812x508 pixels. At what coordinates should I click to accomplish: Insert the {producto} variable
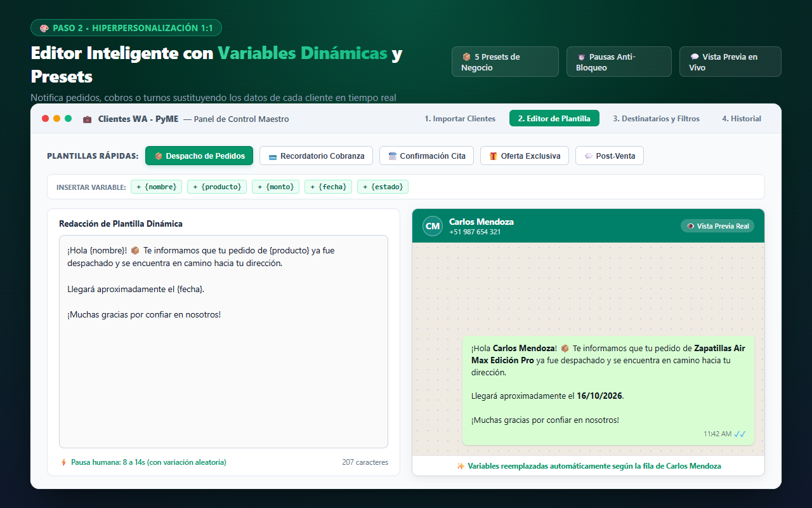pyautogui.click(x=218, y=187)
